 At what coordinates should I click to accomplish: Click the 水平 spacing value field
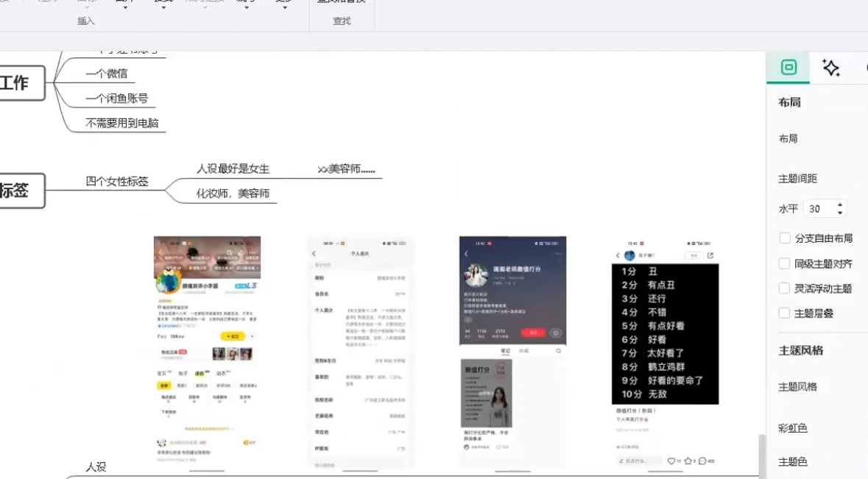click(x=818, y=209)
